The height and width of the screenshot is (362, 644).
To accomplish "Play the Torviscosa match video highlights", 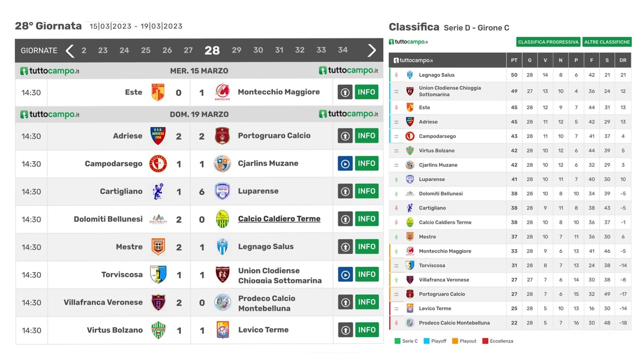I will tap(345, 275).
